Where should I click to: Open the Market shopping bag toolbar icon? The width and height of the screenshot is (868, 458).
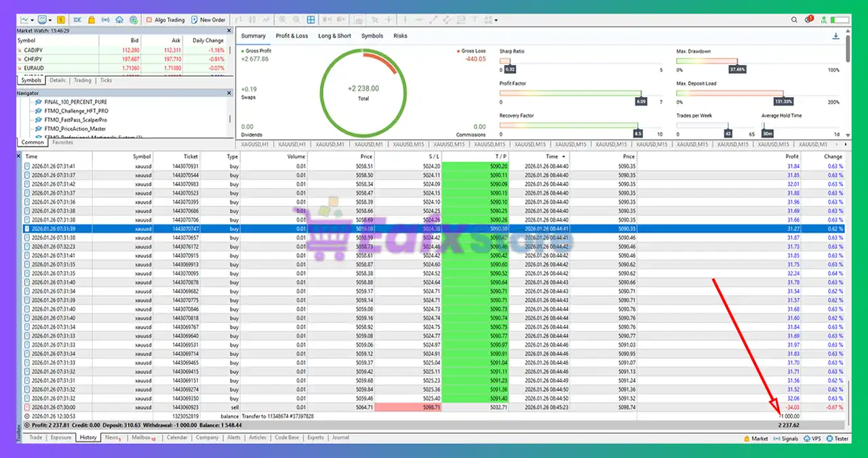coord(92,20)
